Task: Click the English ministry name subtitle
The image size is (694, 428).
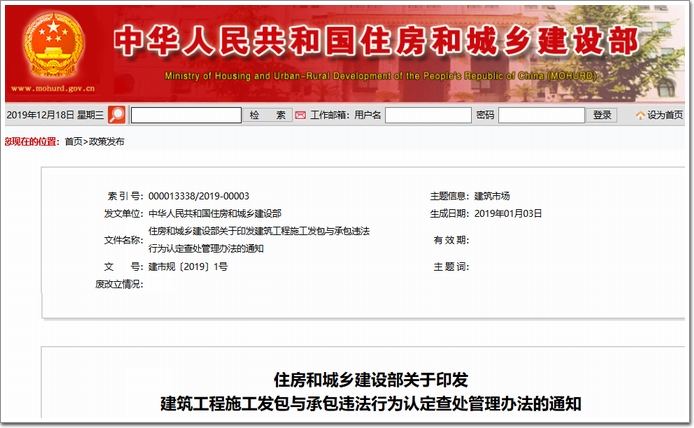Action: (381, 76)
